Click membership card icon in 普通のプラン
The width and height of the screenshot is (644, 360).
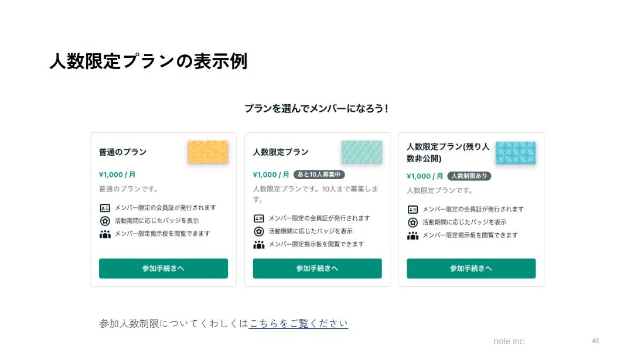(x=105, y=208)
